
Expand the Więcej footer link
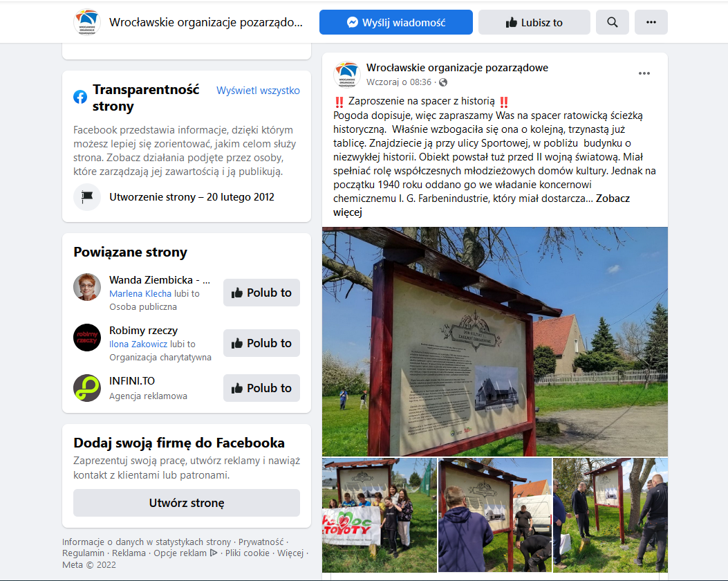click(x=290, y=553)
